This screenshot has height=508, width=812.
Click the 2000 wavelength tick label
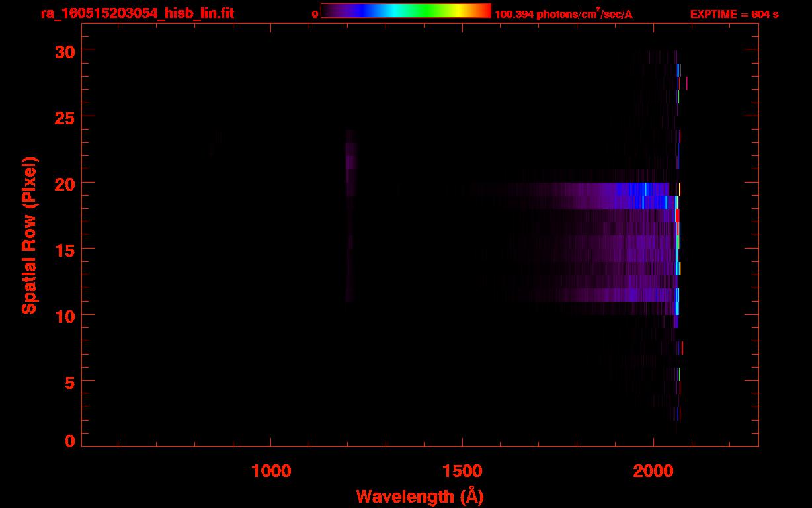coord(653,472)
